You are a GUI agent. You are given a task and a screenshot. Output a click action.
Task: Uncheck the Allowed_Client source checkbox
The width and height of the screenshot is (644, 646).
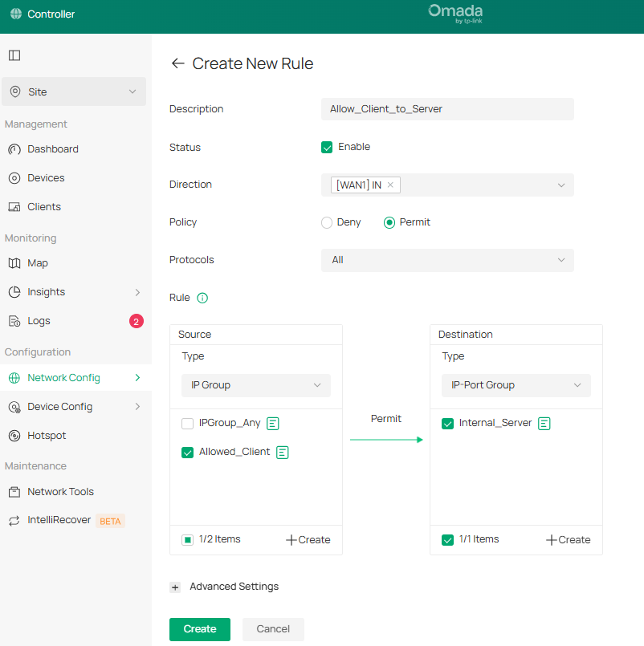click(x=188, y=453)
